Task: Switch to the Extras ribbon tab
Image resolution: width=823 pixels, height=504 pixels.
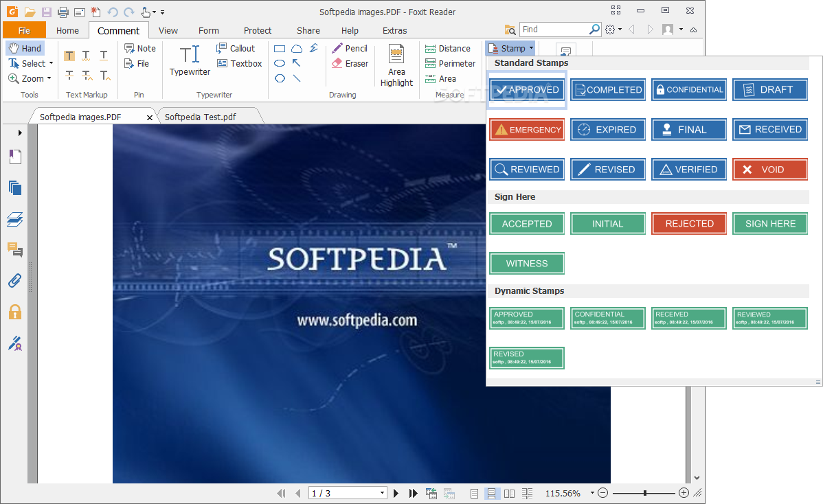Action: 394,30
